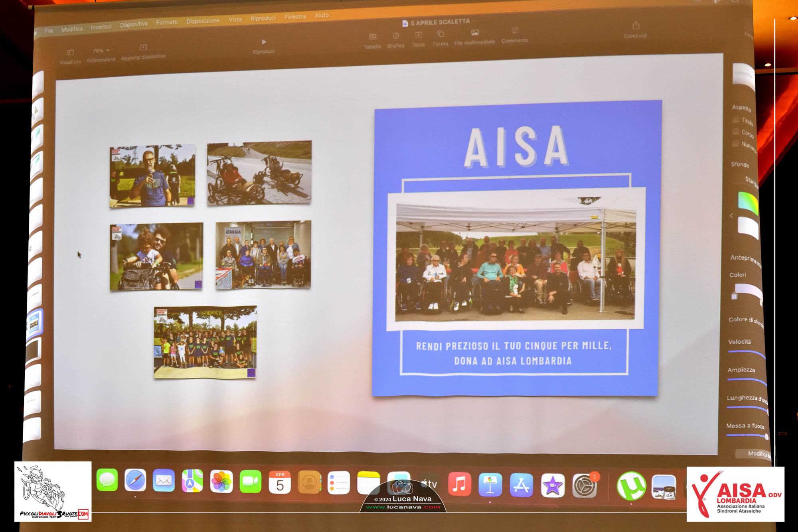Open the 78% zoom dropdown
The height and width of the screenshot is (532, 798).
tap(101, 51)
